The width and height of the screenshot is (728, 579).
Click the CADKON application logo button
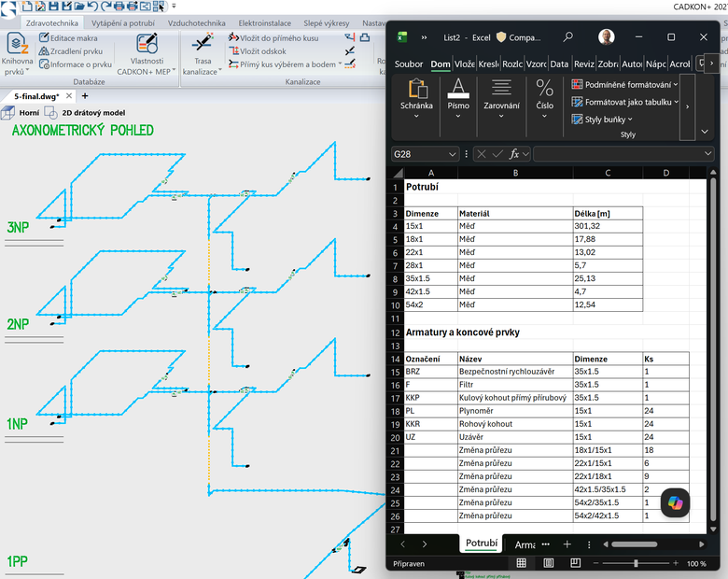point(8,8)
